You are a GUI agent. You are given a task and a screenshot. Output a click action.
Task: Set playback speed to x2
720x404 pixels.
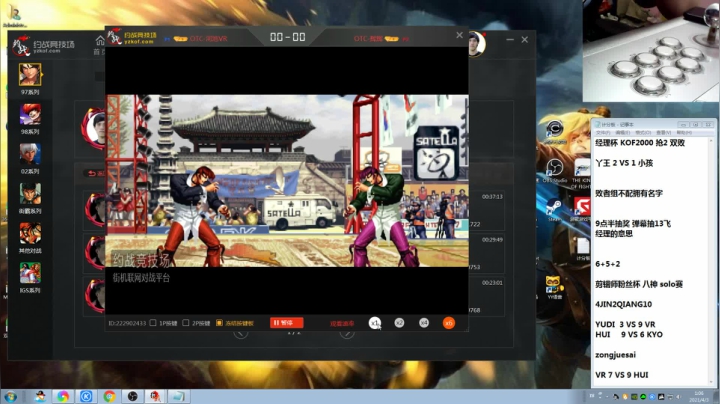(399, 323)
